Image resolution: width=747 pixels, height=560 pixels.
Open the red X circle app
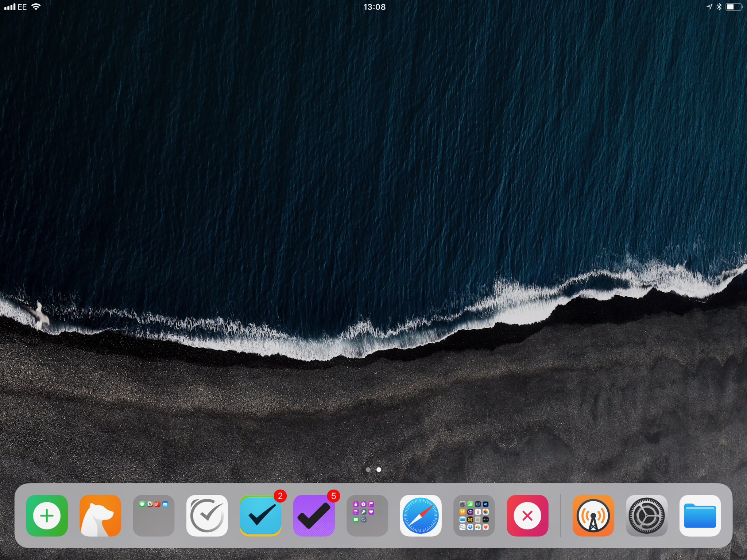pyautogui.click(x=527, y=516)
